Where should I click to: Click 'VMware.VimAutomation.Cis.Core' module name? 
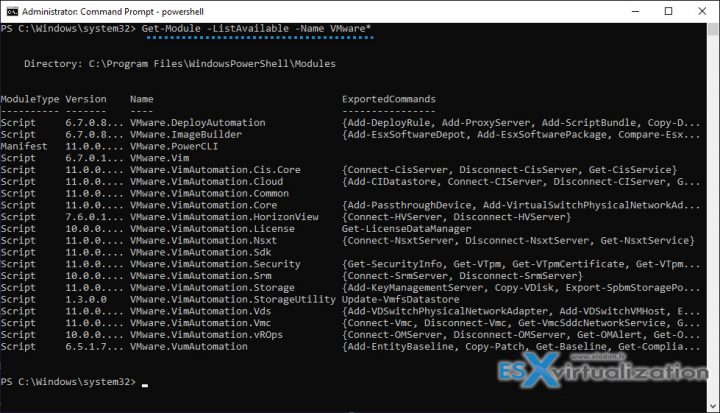coord(215,170)
